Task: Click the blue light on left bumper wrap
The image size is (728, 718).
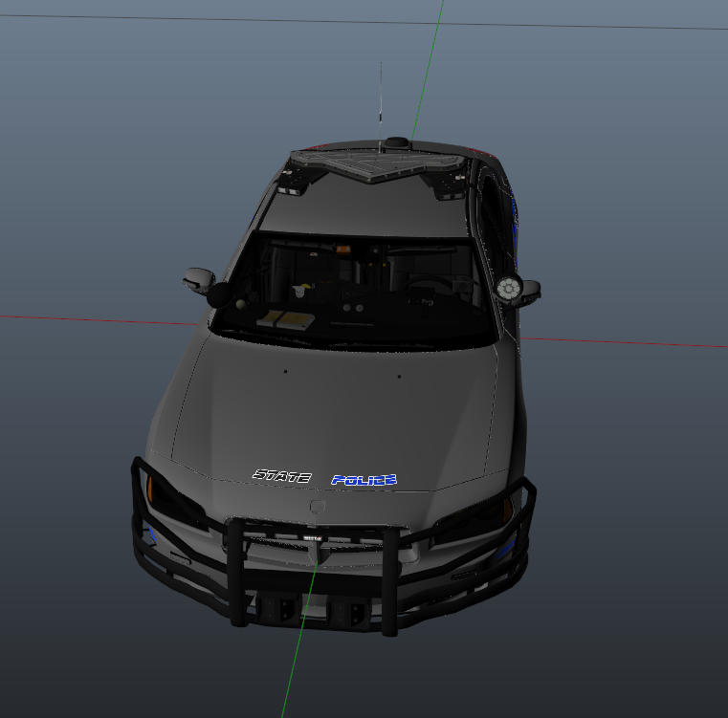Action: [151, 534]
